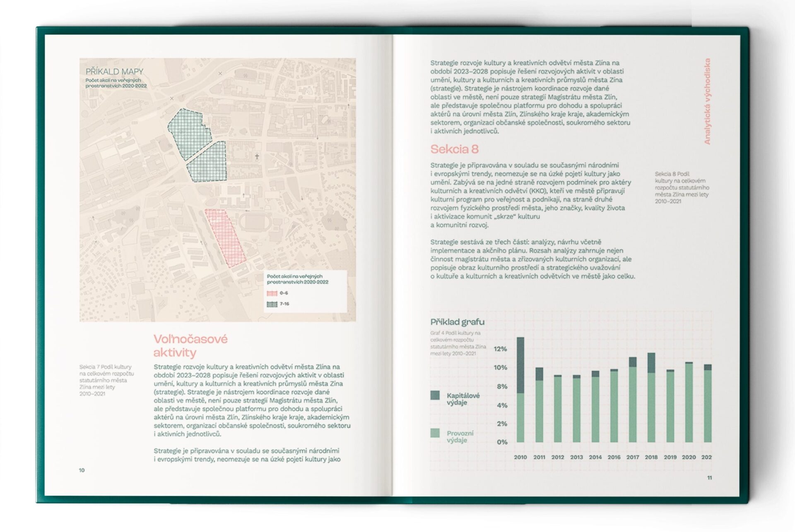Viewport: 795px width, 532px height.
Task: Click the pink 0-6 legend swatch on the map
Action: point(272,293)
